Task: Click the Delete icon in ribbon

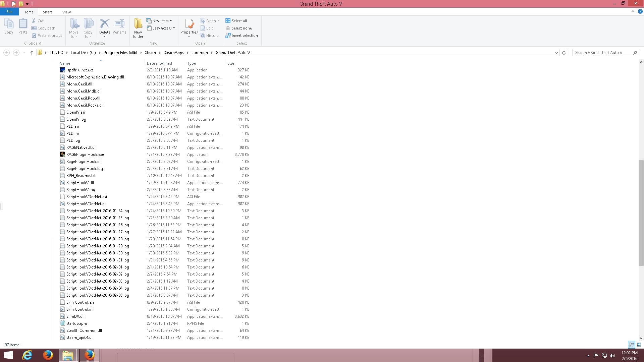Action: click(x=105, y=24)
